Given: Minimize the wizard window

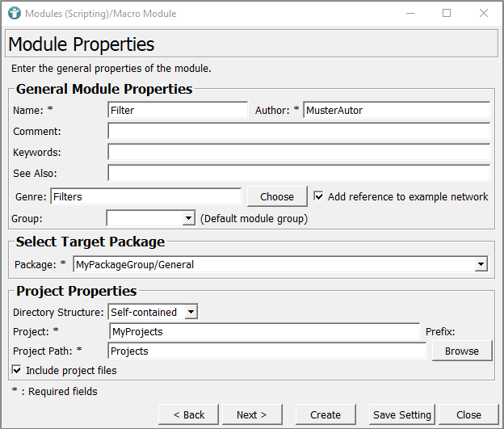Looking at the screenshot, I should pos(409,14).
